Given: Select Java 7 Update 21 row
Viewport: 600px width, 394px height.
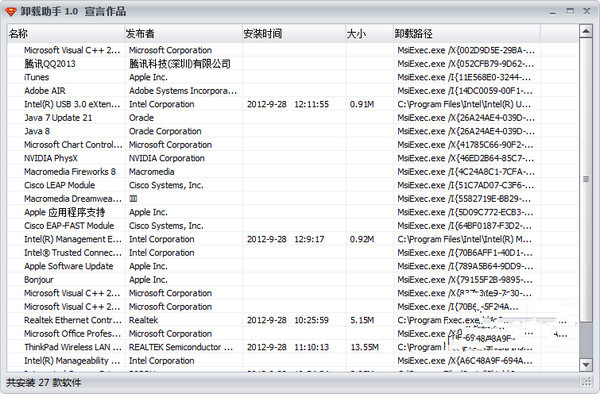Looking at the screenshot, I should coord(292,118).
